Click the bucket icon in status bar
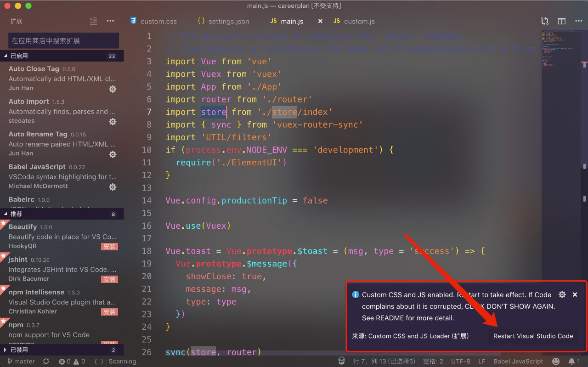588x367 pixels. click(341, 361)
